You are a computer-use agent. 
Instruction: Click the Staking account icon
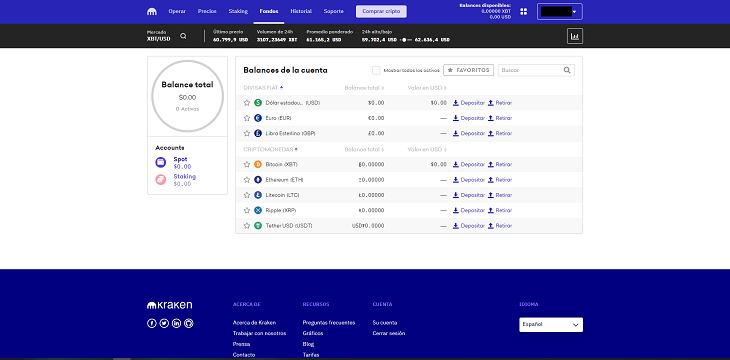coord(161,179)
